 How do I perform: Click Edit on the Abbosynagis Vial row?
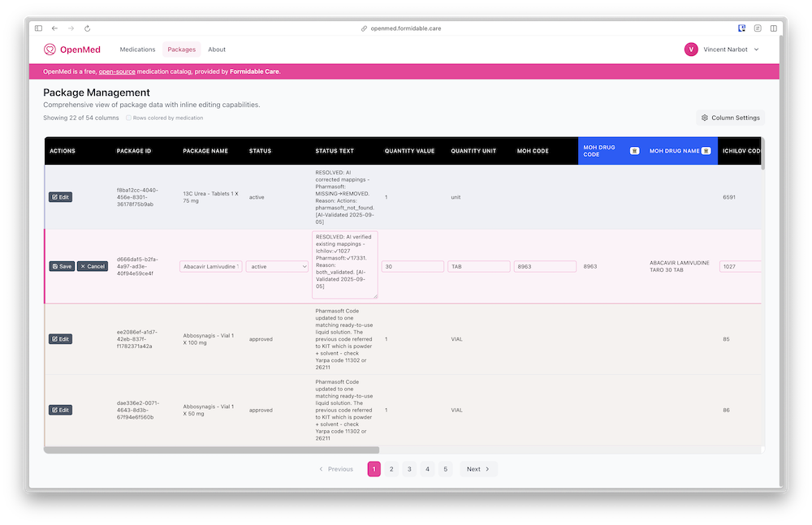(61, 338)
